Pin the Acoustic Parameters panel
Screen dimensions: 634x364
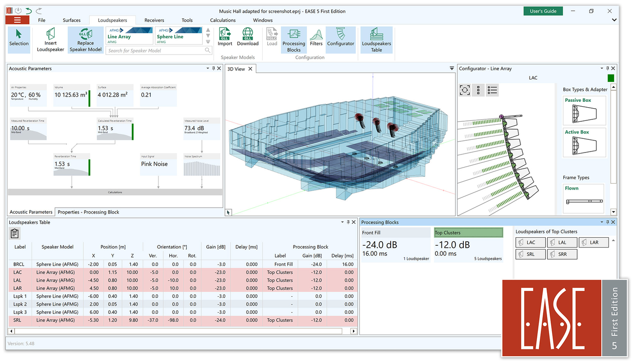point(214,68)
